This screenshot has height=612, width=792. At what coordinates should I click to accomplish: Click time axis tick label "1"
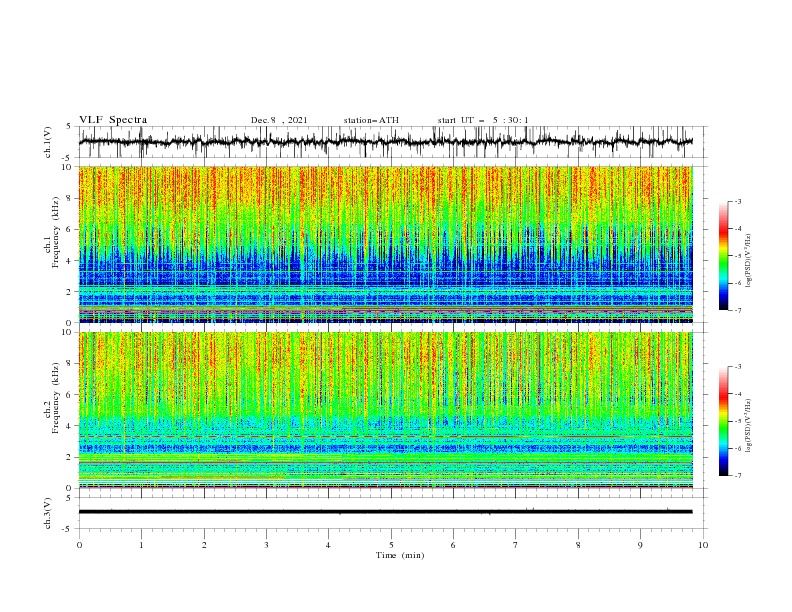tap(141, 545)
